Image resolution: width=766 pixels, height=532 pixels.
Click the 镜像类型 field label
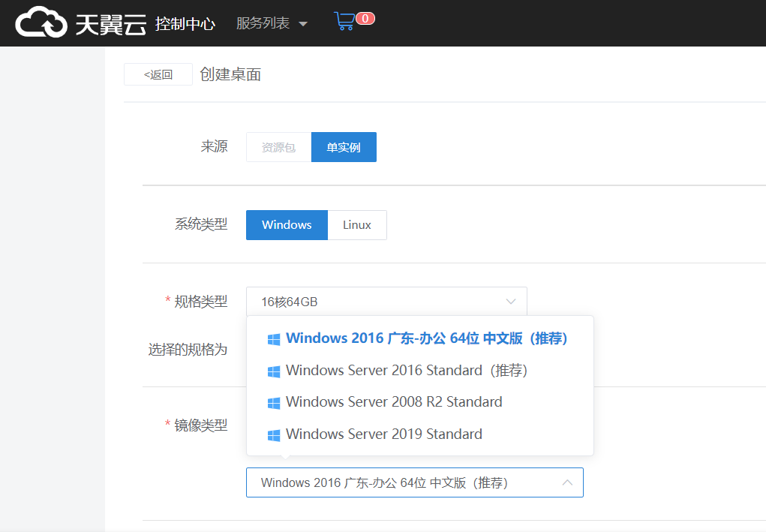(x=201, y=425)
